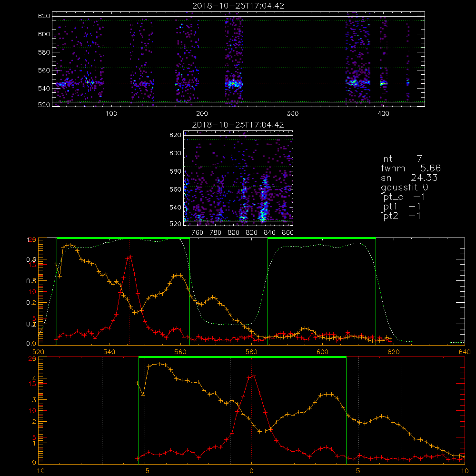Click the x-axis label '-10' of the bottom plot
The width and height of the screenshot is (476, 476).
point(38,471)
